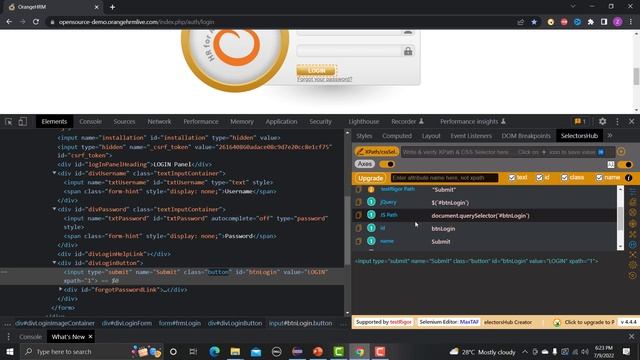
Task: Click Selenium Editor MaxTAF link
Action: point(449,322)
